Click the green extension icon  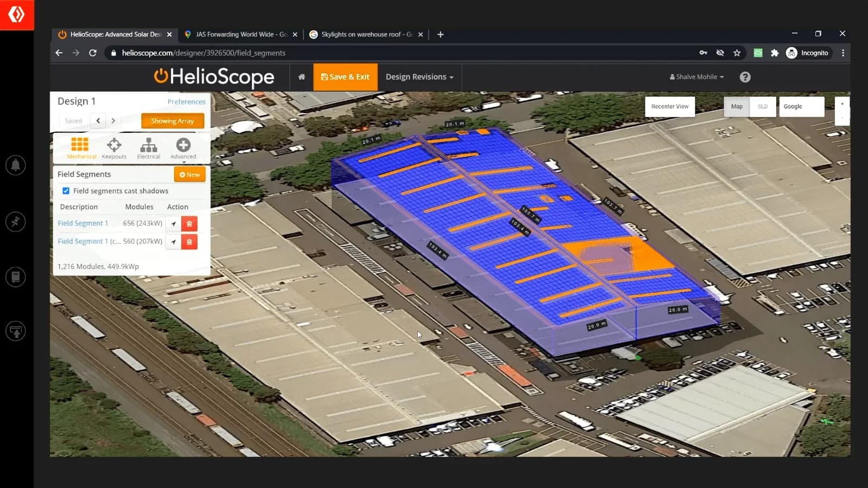coord(758,53)
